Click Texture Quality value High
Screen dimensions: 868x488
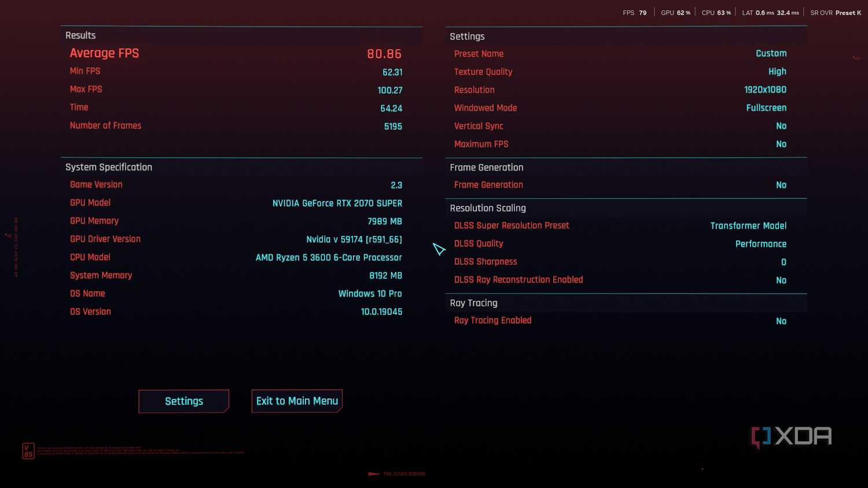[x=777, y=72]
